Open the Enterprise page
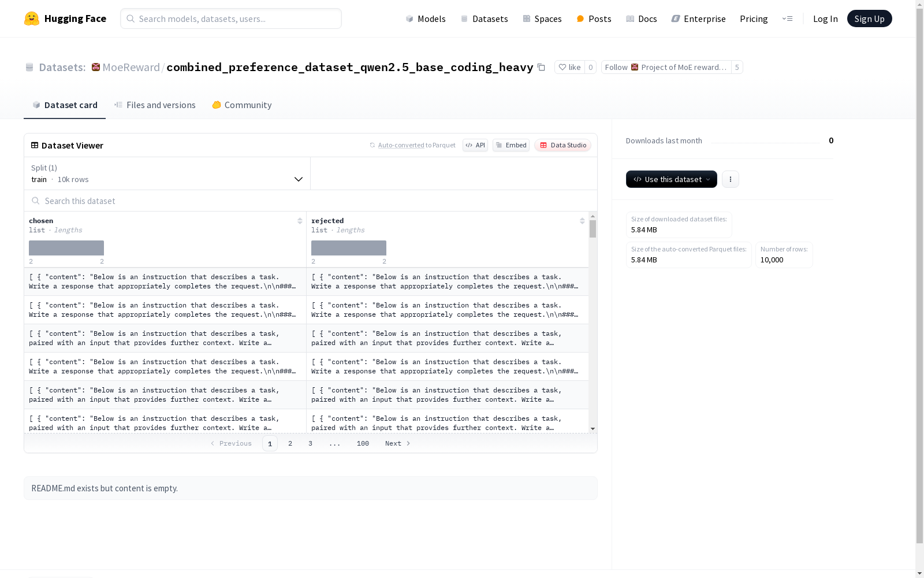Screen dimensions: 924x578 click(x=698, y=18)
